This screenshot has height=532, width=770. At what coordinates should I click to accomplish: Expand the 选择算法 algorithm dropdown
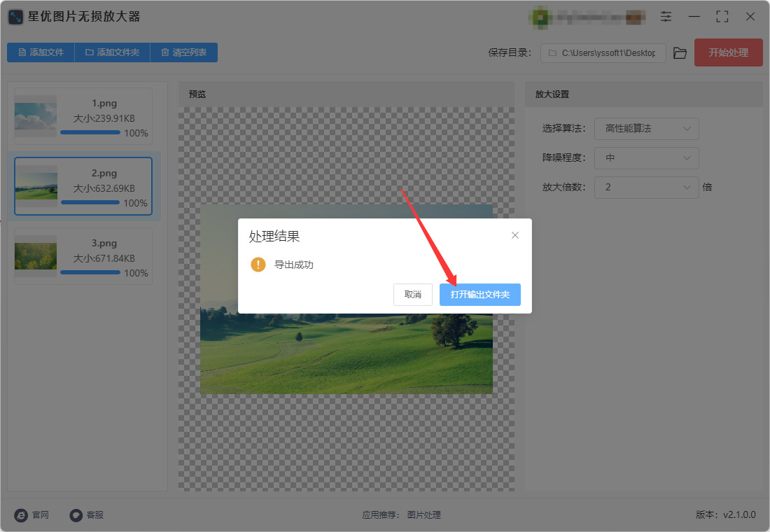pyautogui.click(x=646, y=129)
